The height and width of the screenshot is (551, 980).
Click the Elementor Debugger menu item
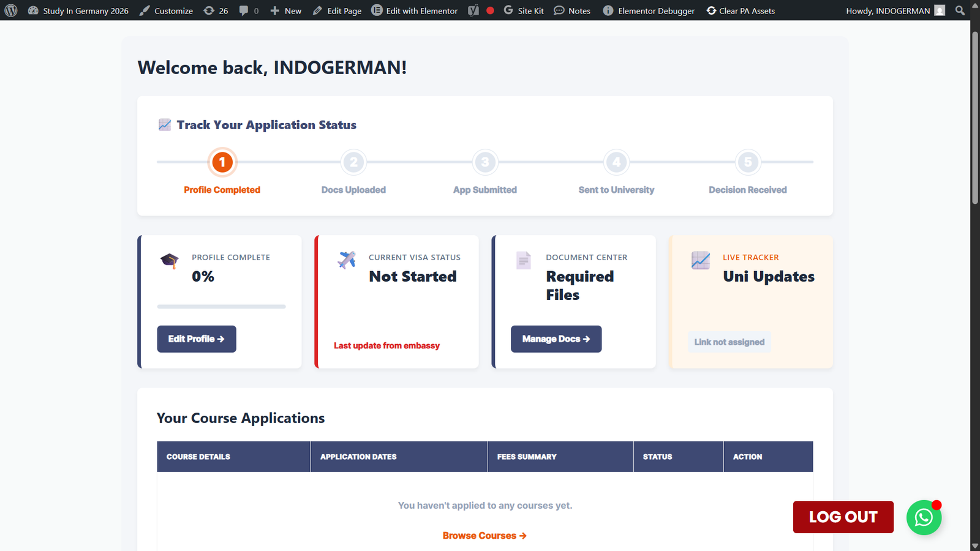(648, 10)
